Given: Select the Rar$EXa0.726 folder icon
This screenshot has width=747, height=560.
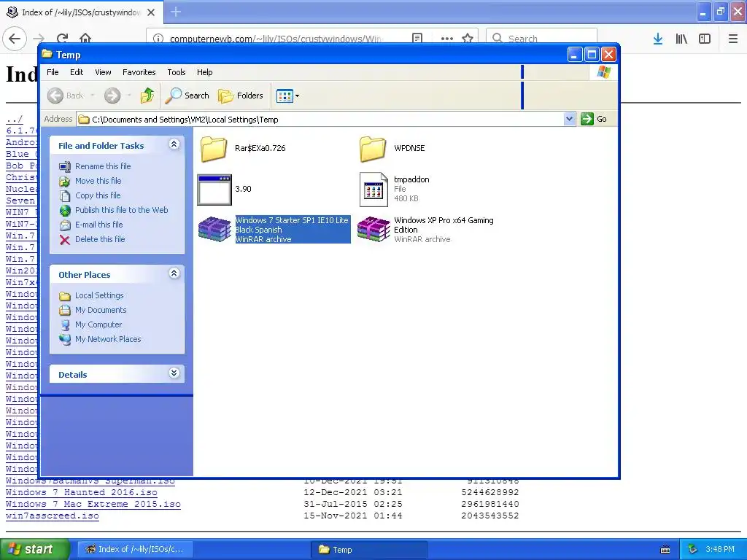Looking at the screenshot, I should point(214,149).
